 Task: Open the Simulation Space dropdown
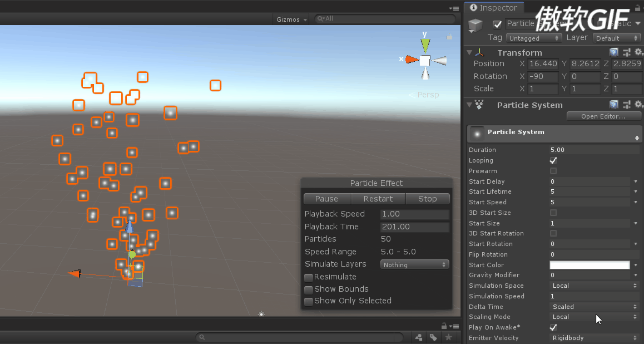594,286
